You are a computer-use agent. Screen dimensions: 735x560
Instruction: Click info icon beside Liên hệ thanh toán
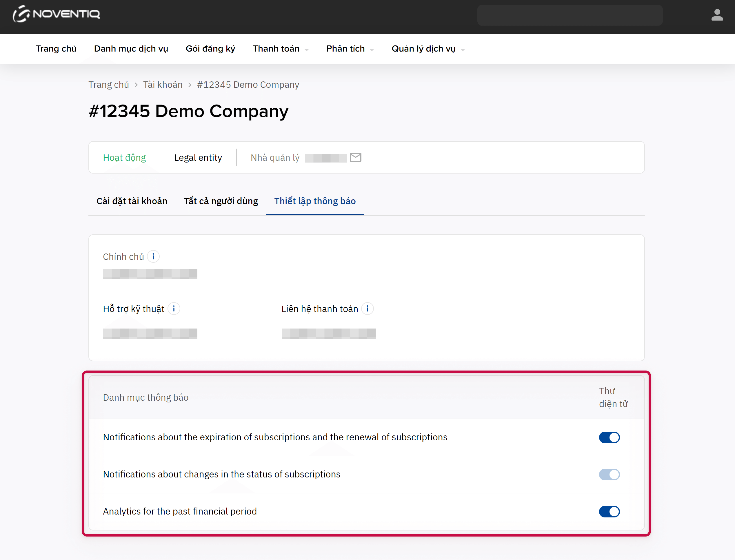(367, 309)
